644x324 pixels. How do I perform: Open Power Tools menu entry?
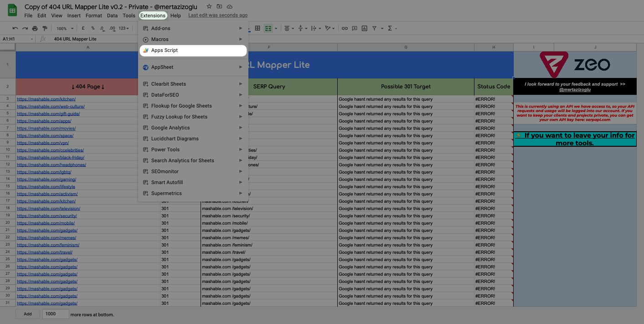coord(193,149)
